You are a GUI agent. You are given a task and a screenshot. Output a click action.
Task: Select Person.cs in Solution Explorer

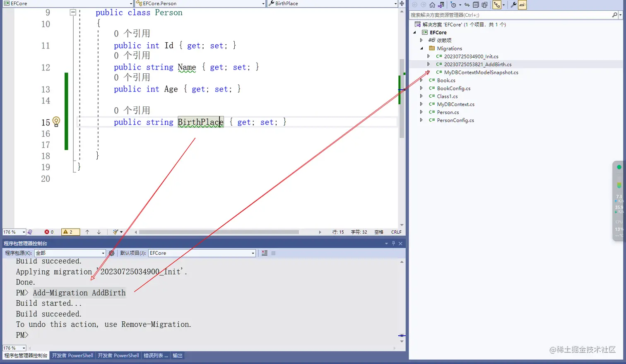point(448,112)
